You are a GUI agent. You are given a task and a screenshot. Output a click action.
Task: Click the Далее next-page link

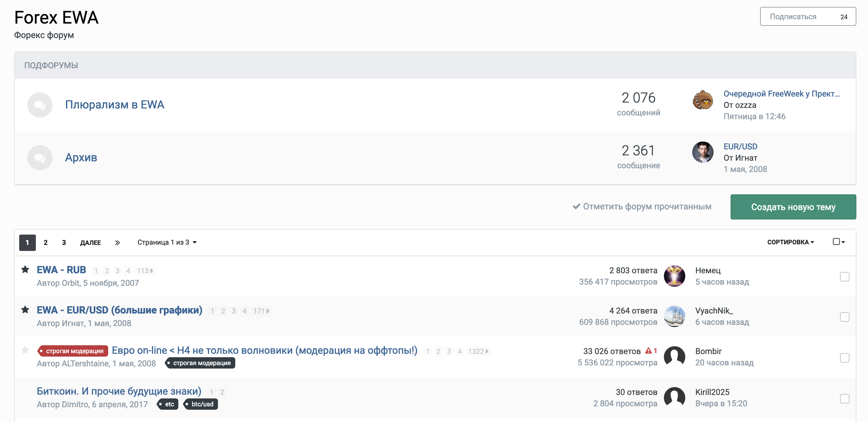[90, 242]
